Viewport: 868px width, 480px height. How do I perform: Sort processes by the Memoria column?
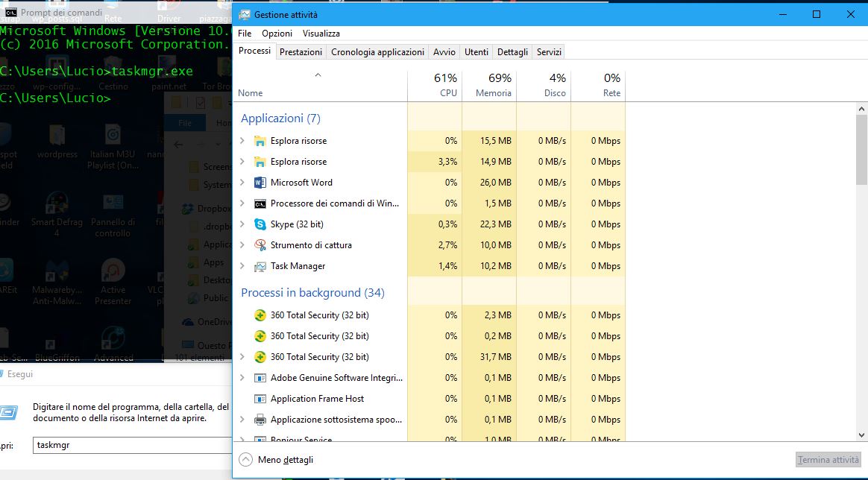[493, 86]
